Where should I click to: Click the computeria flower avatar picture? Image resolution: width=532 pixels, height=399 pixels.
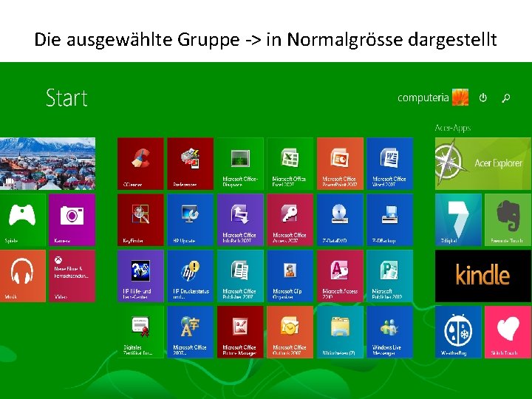tap(460, 98)
